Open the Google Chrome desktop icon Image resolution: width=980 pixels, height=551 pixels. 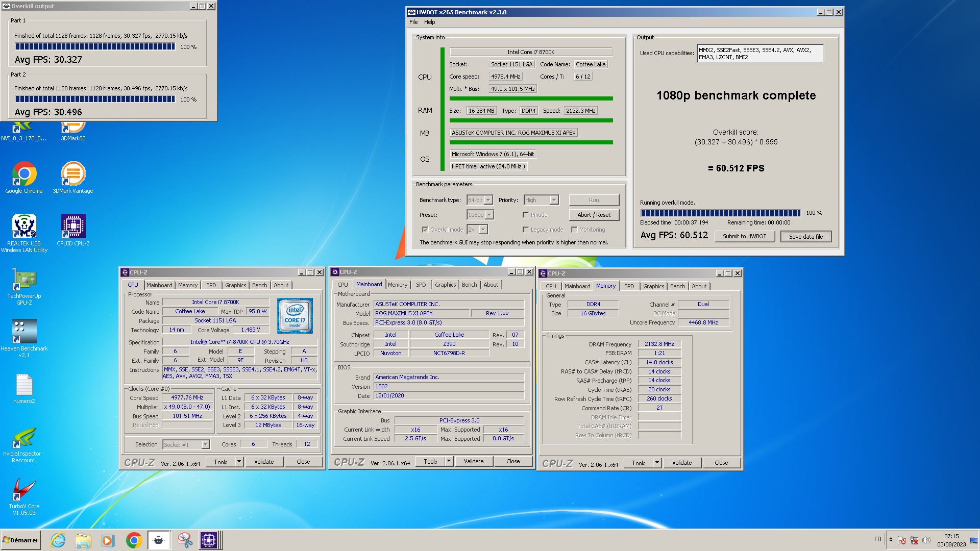pos(24,177)
